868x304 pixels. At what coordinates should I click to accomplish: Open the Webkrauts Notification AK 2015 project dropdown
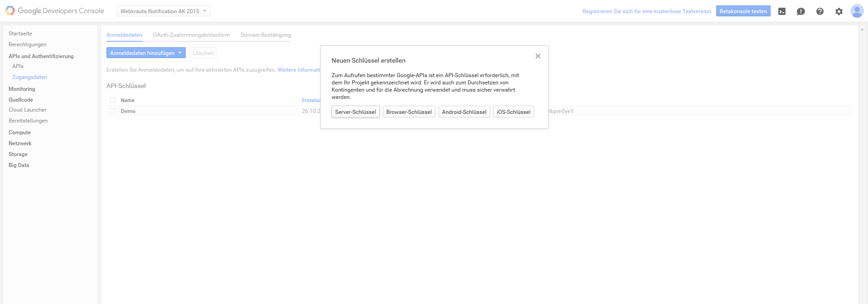pos(164,11)
